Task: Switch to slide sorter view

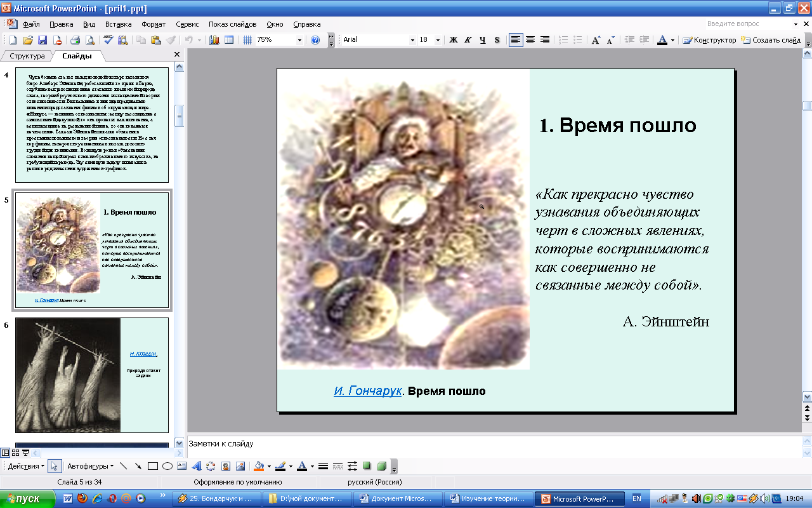Action: pyautogui.click(x=16, y=453)
